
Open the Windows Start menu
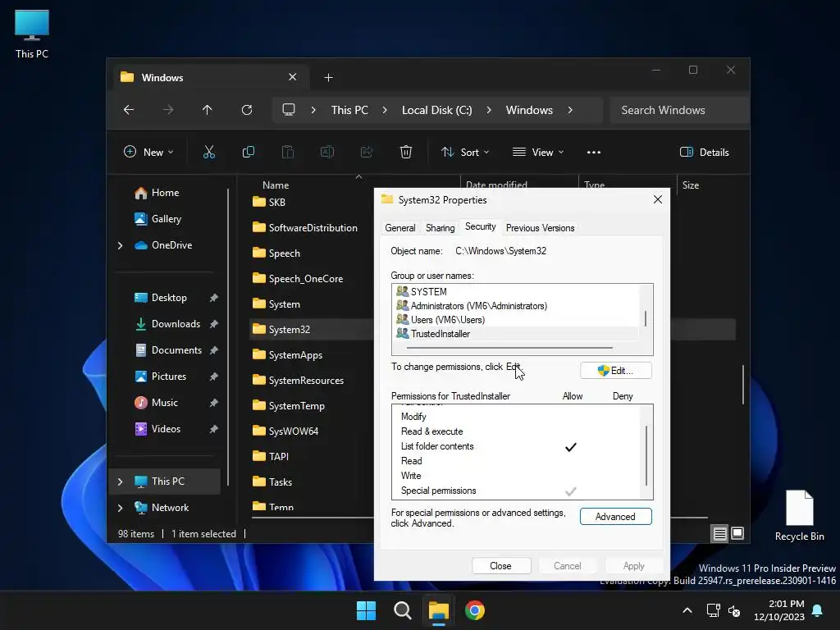pos(367,610)
